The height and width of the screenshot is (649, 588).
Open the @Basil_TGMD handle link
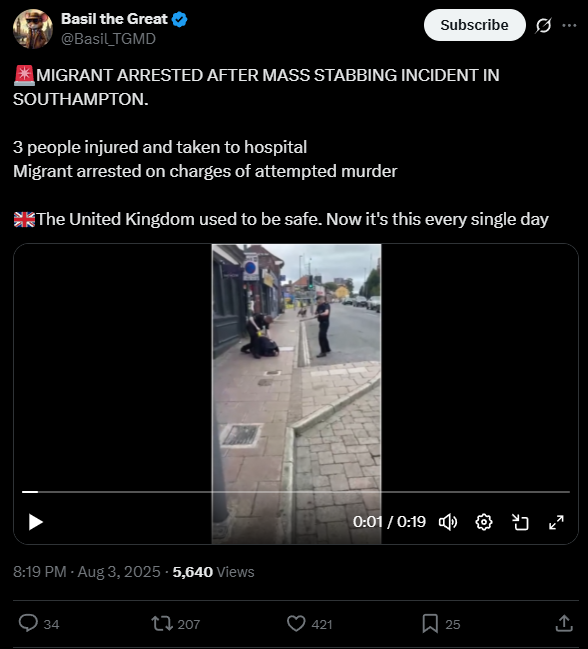[108, 38]
